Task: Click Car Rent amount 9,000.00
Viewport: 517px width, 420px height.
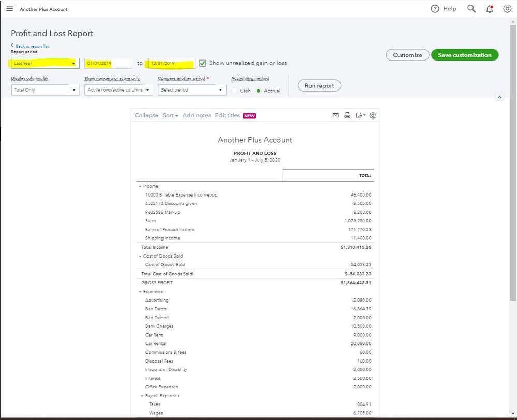Action: 362,335
